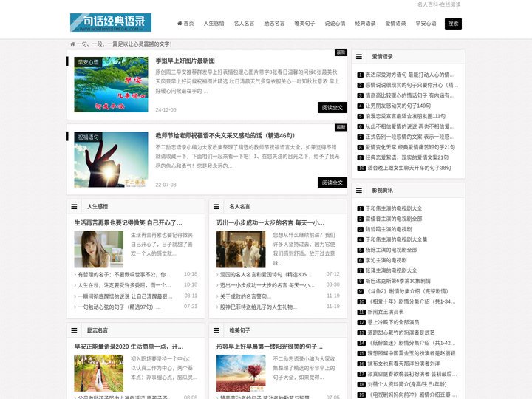
Task: Open the 名人名言 navigation item
Action: pyautogui.click(x=244, y=24)
